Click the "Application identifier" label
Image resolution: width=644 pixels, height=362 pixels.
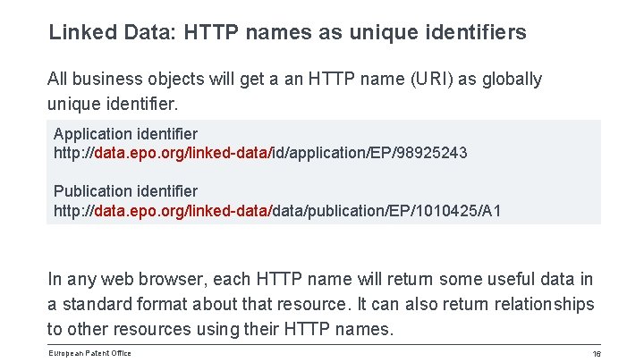click(125, 134)
